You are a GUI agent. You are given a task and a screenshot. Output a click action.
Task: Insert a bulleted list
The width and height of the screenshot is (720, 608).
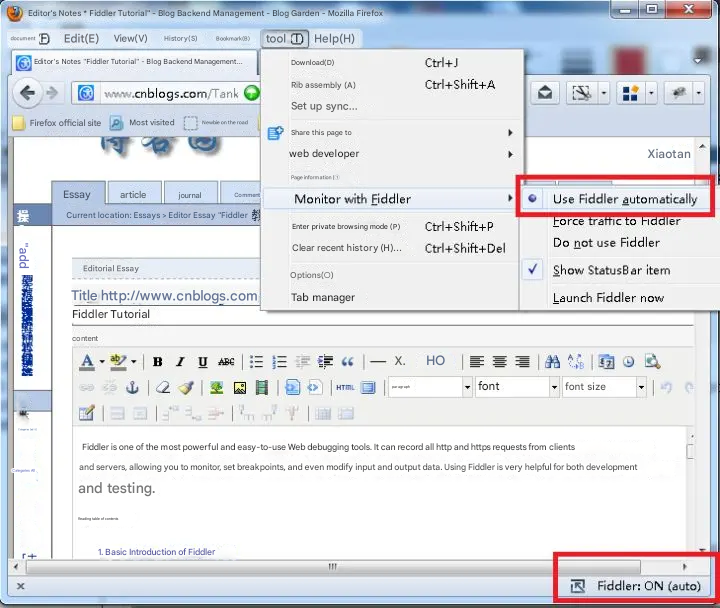[256, 362]
